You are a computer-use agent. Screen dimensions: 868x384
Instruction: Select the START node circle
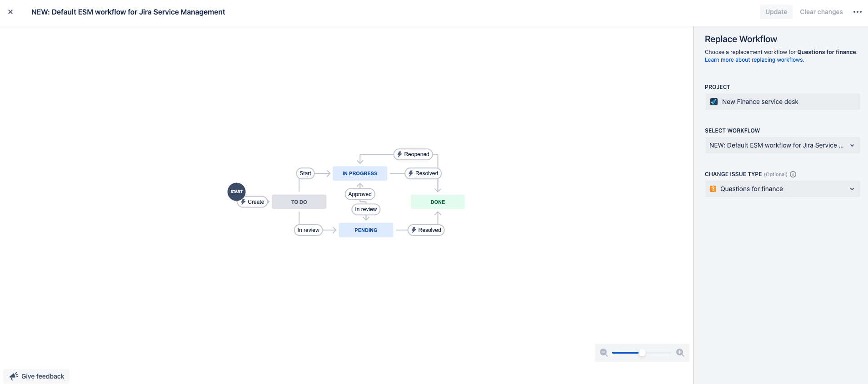(x=236, y=192)
